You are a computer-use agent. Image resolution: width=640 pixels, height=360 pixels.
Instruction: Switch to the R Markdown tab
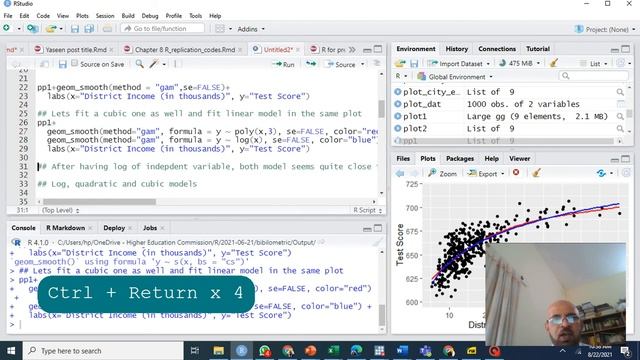click(65, 228)
